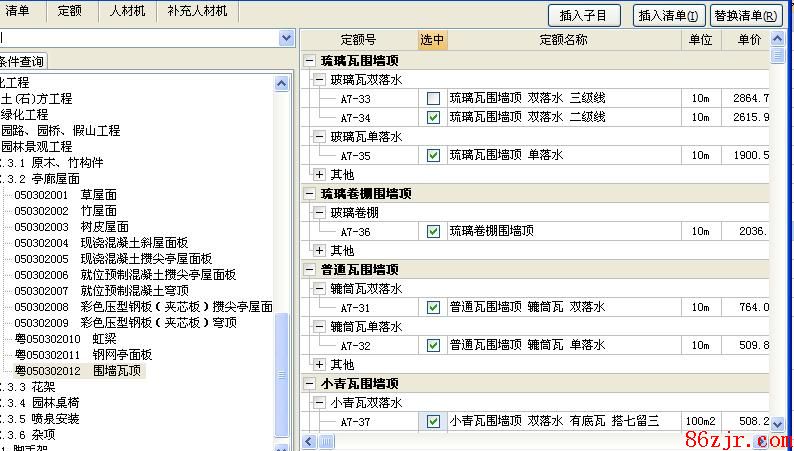Toggle the A7-36 琉璃卷棚围墙顶 checkbox

[433, 231]
